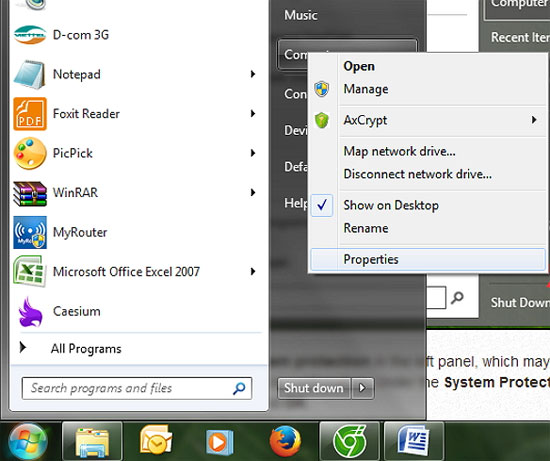The width and height of the screenshot is (550, 461).
Task: Click the Shut down button
Action: click(x=314, y=388)
